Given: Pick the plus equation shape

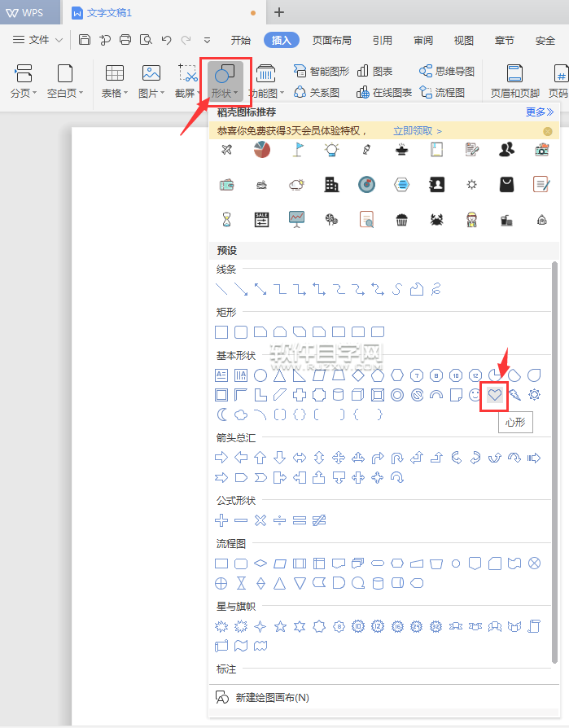Looking at the screenshot, I should tap(221, 520).
